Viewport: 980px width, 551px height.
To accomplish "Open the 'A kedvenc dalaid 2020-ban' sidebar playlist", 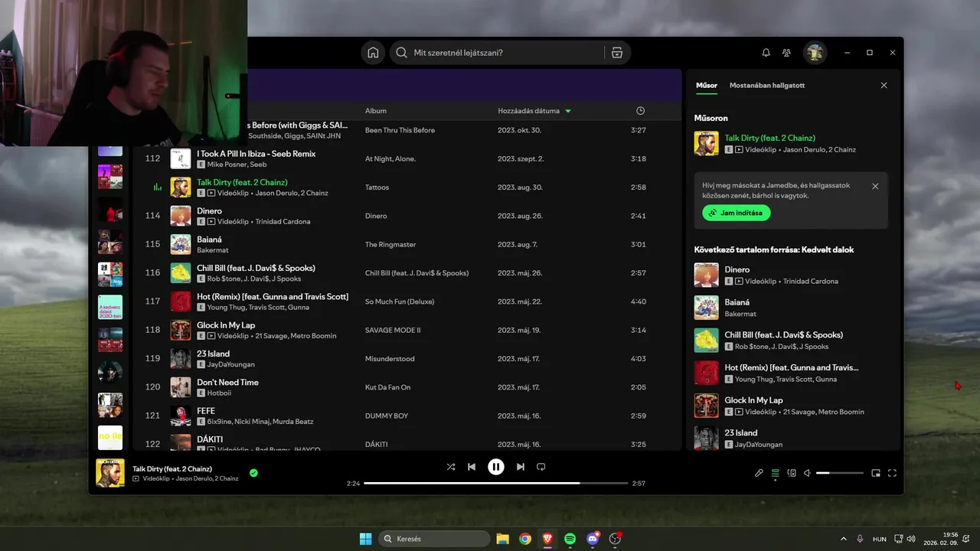I will tap(110, 307).
